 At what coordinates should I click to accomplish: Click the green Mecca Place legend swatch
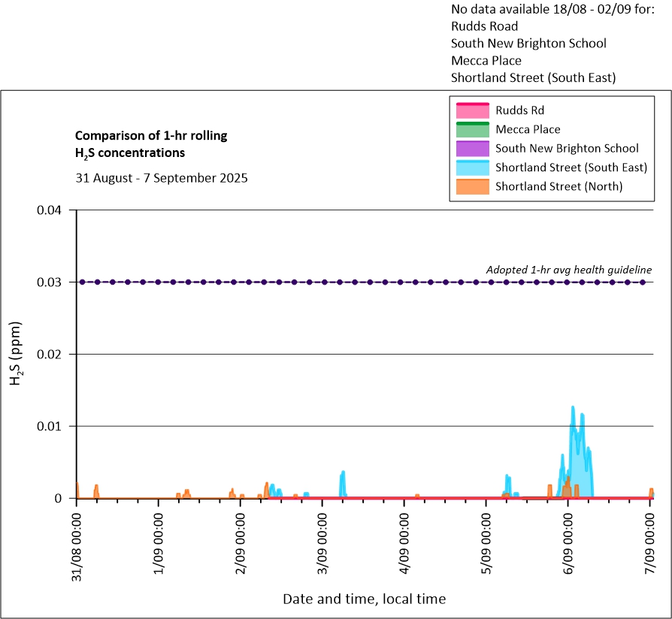[471, 129]
